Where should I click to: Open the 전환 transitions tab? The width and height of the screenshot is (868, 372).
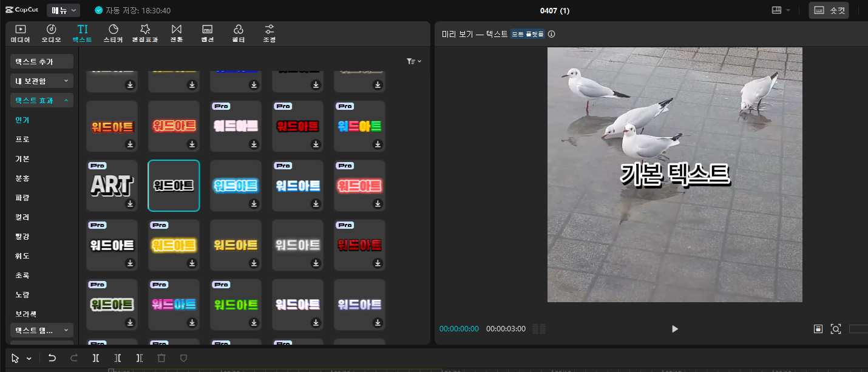[176, 33]
